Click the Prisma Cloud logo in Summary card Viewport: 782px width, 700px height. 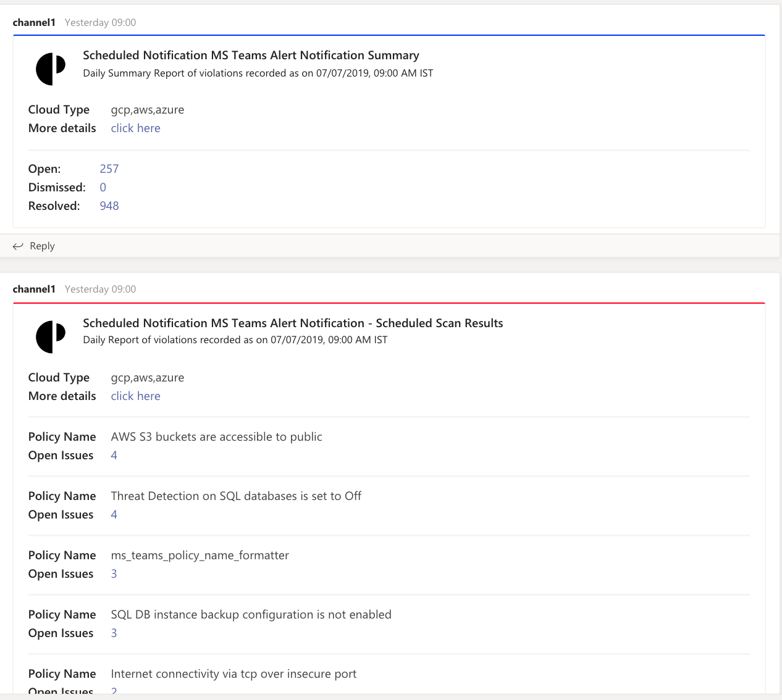coord(51,69)
